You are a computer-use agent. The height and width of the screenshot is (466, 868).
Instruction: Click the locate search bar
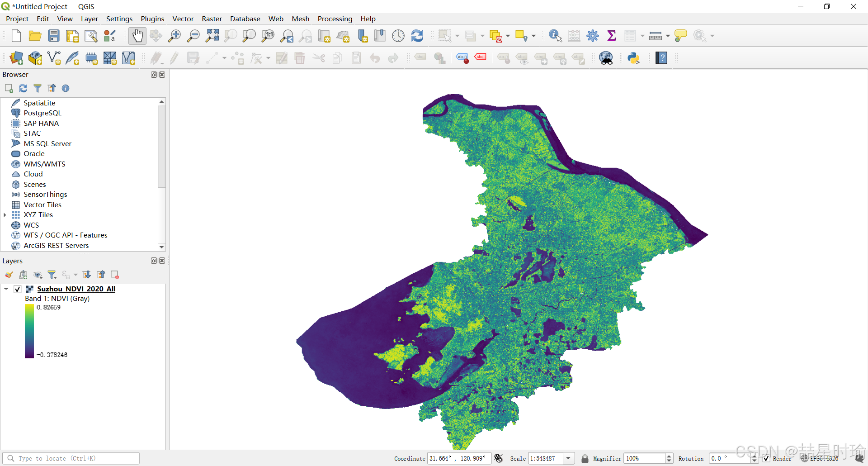tap(71, 458)
